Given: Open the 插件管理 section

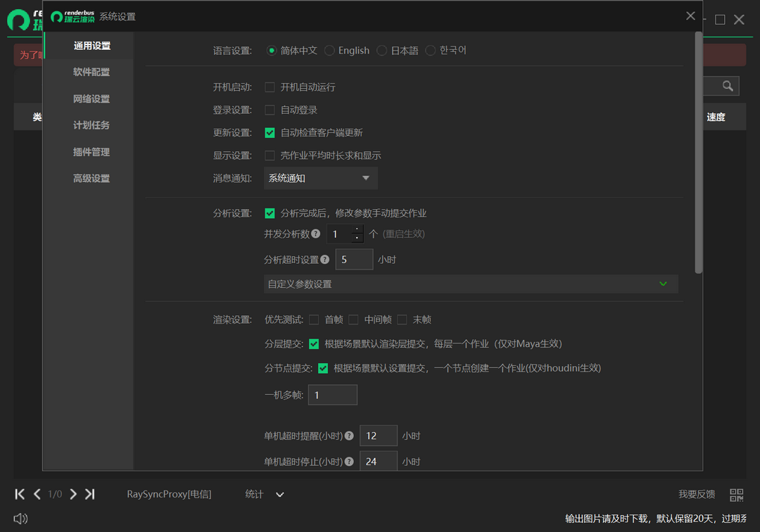Looking at the screenshot, I should click(x=92, y=151).
